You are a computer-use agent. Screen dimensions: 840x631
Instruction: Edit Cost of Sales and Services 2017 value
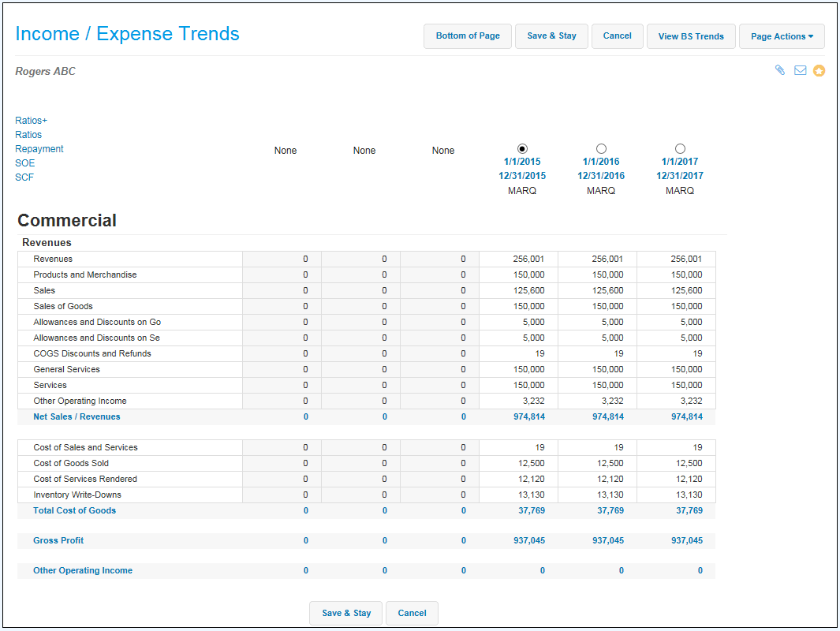click(x=676, y=447)
